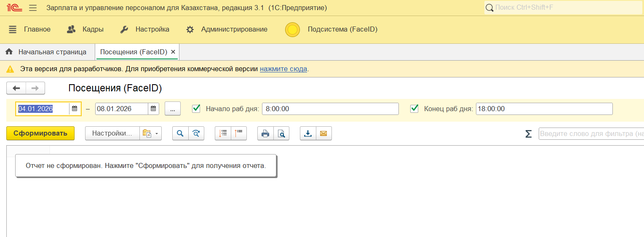
Task: Close the Посещения (FaceID) tab
Action: (x=173, y=52)
